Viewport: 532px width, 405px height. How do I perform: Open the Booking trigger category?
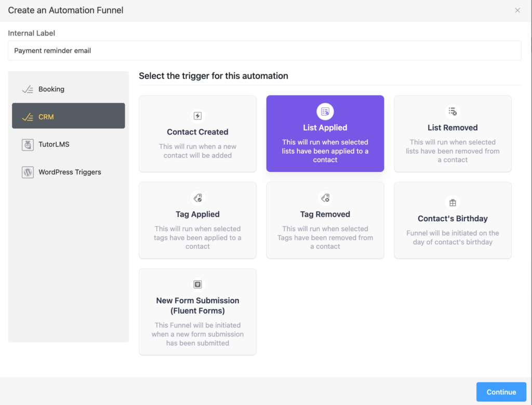[69, 89]
